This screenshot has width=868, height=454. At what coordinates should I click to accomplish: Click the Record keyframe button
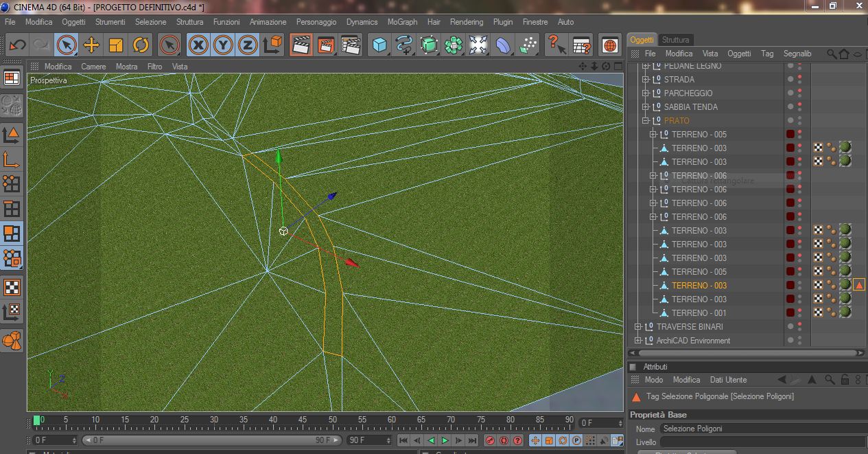(491, 440)
